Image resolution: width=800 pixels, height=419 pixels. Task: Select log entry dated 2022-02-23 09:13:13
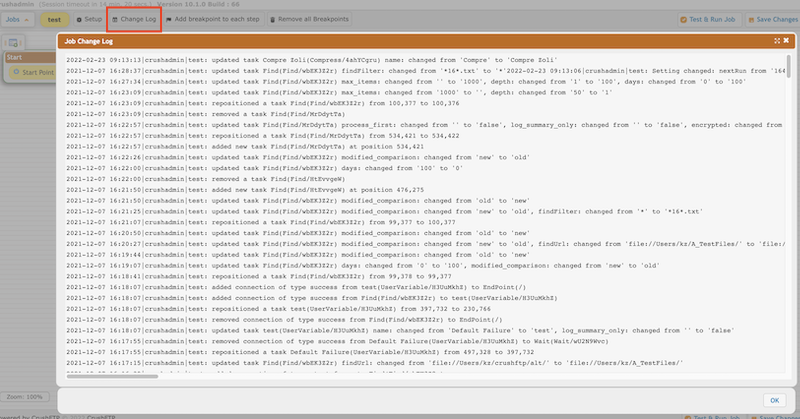click(x=312, y=60)
